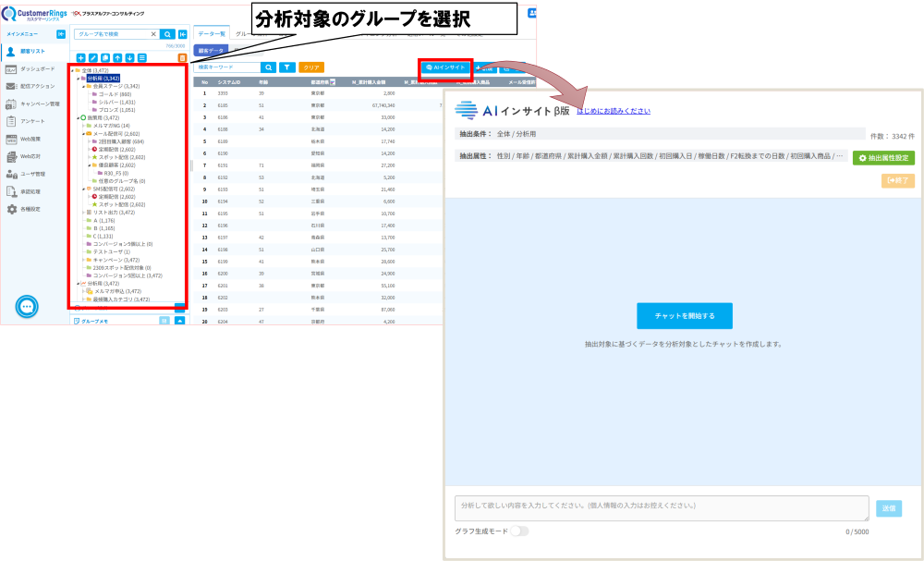
Task: Move the group down with arrow icon
Action: click(x=129, y=57)
